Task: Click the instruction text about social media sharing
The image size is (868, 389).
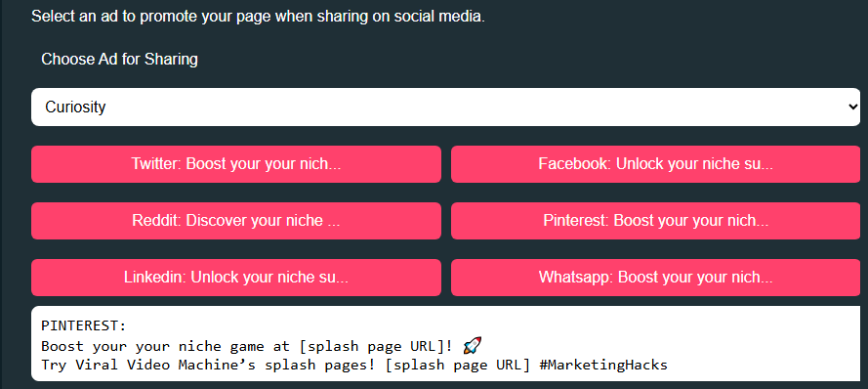Action: [258, 16]
